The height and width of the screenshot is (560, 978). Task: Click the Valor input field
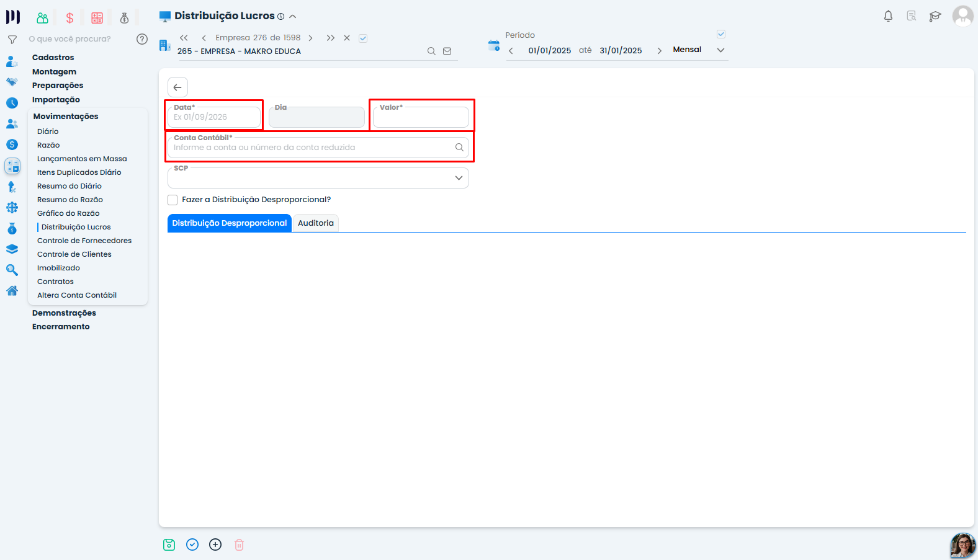coord(421,117)
